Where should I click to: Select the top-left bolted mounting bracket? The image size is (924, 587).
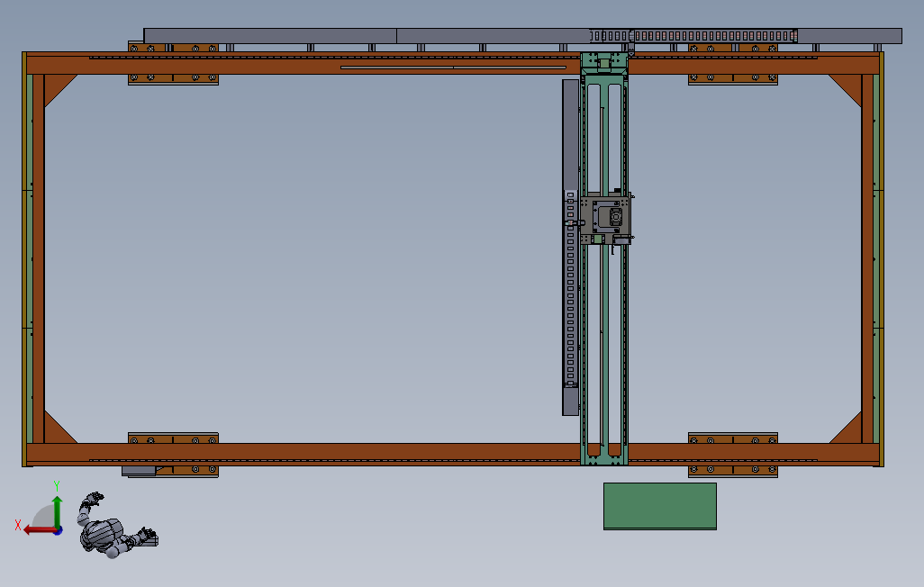(x=173, y=63)
